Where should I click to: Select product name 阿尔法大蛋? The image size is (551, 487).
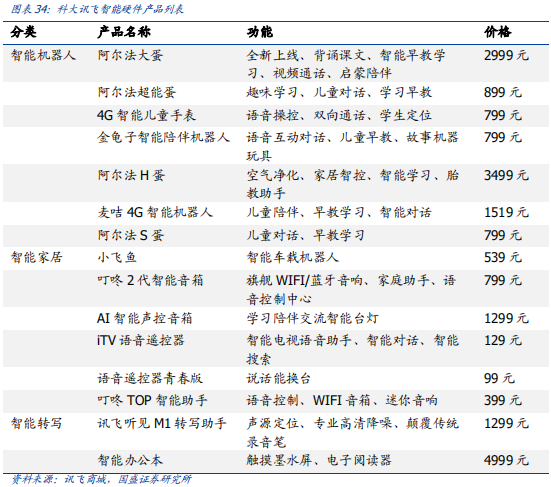pos(130,55)
